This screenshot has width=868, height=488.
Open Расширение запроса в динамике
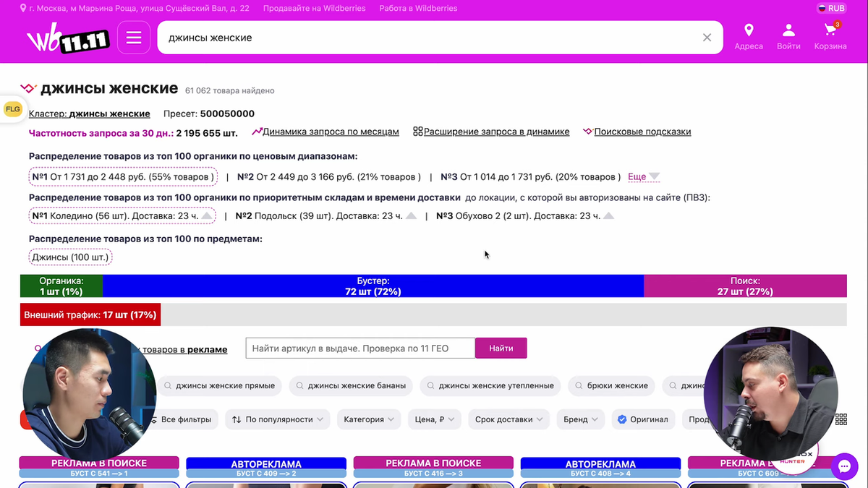[x=491, y=132]
